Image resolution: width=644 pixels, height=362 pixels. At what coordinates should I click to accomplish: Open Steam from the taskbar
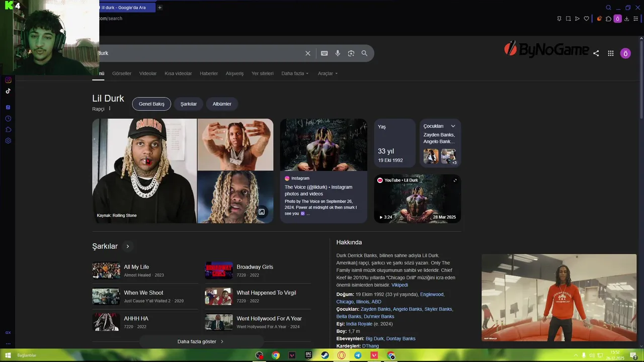coord(325,355)
